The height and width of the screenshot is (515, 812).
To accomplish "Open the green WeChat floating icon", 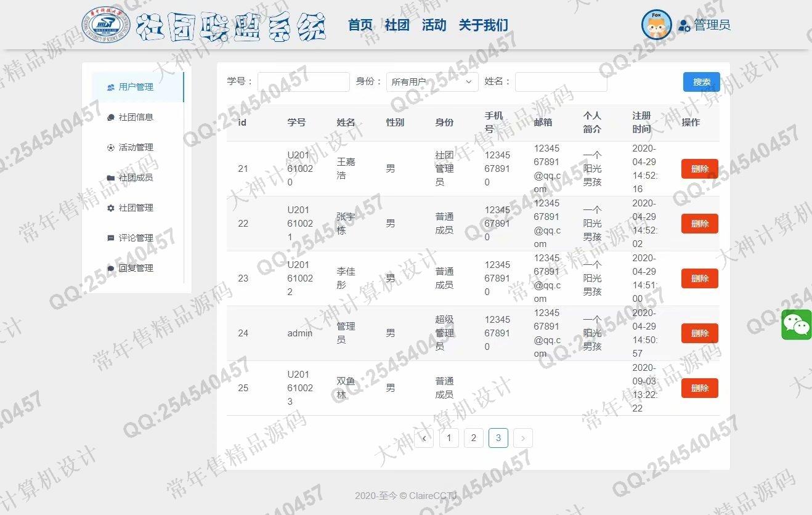I will coord(797,325).
